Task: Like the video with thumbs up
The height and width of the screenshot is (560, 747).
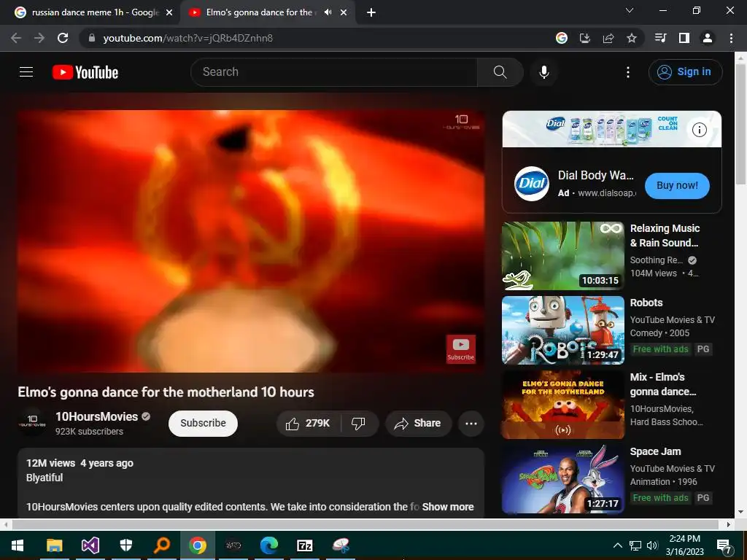Action: point(308,424)
